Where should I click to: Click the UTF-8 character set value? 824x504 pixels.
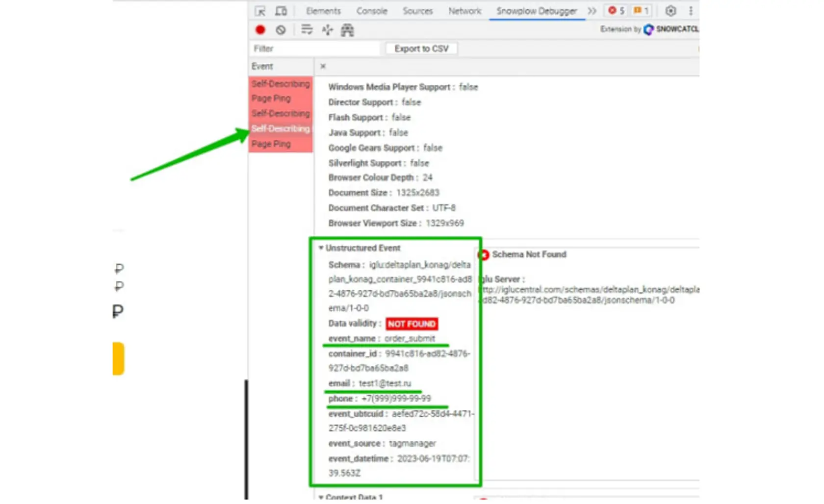click(x=444, y=208)
